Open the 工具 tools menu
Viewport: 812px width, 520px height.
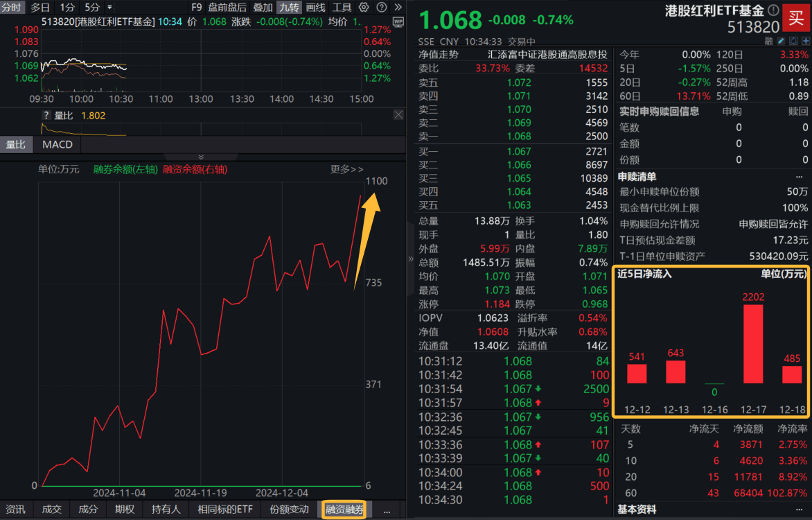click(x=342, y=7)
